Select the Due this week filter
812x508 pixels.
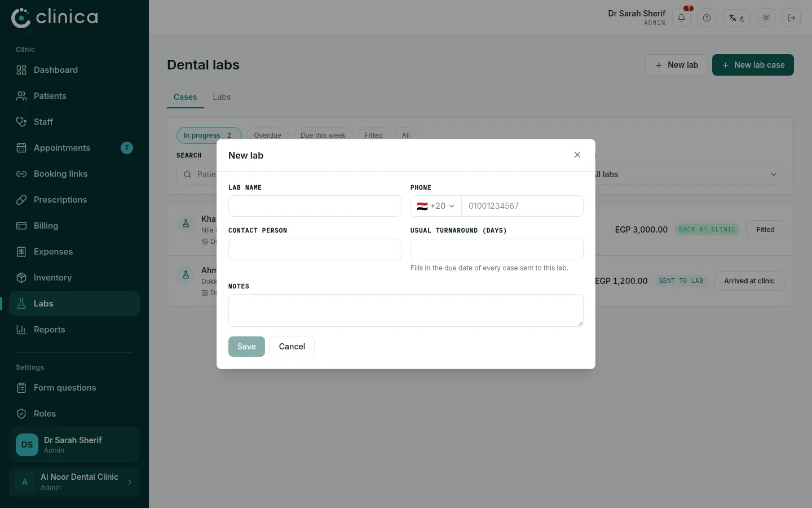(323, 135)
